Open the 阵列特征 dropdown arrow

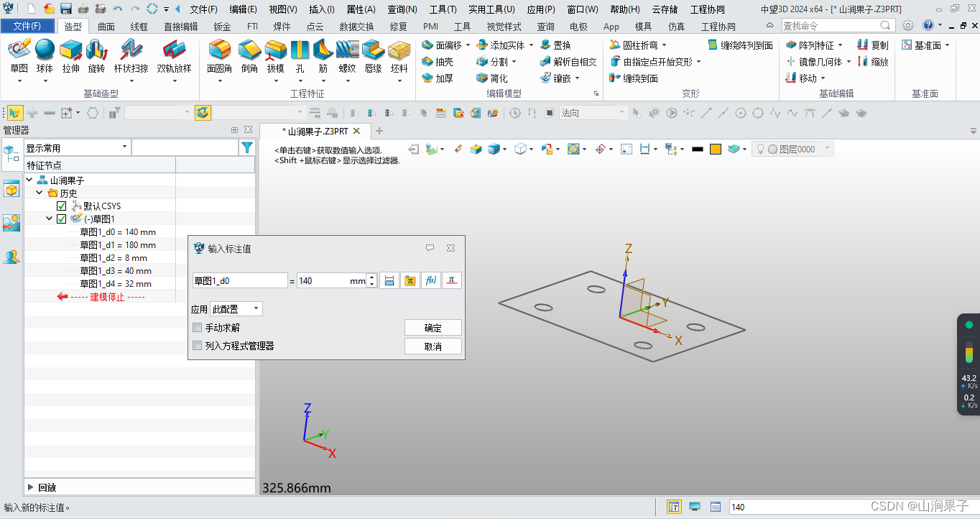click(841, 45)
